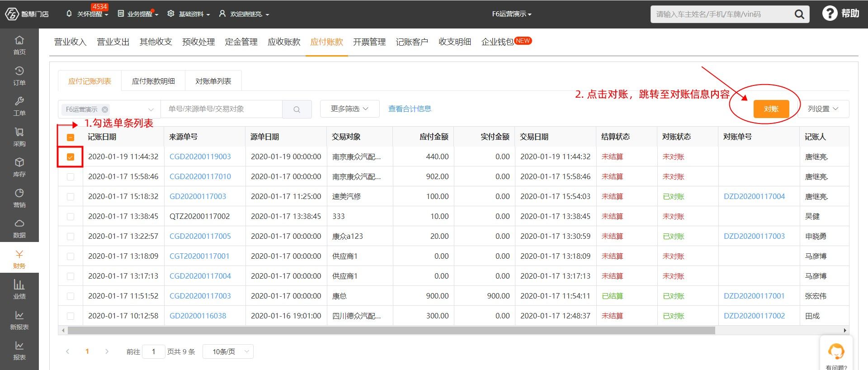Open statement link DZD20200117001

coord(754,296)
